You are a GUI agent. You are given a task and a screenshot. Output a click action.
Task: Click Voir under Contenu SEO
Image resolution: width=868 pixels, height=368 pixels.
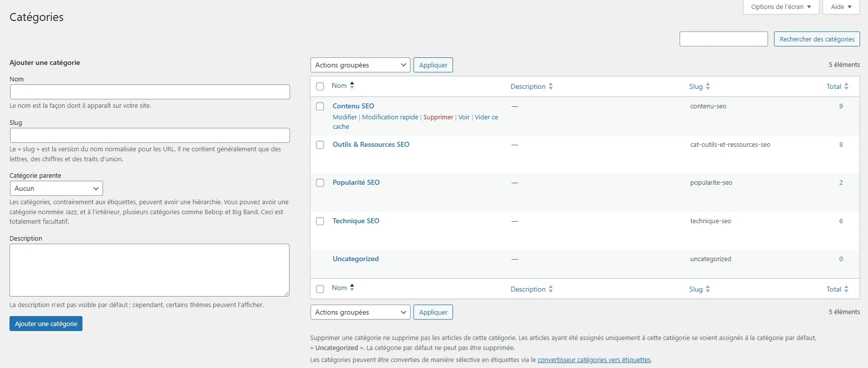point(464,117)
